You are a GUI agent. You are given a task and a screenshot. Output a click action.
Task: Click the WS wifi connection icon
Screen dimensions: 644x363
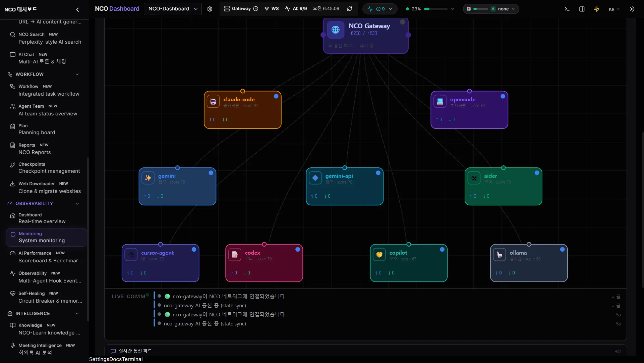[267, 9]
